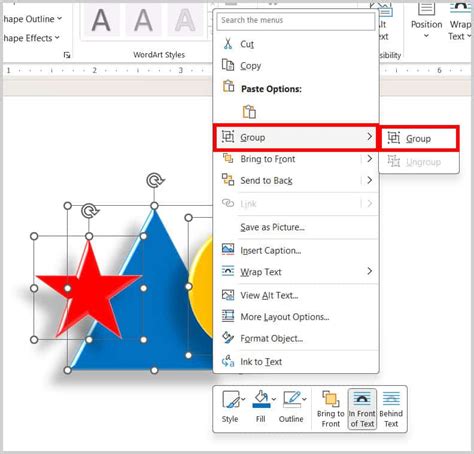Click the Outline pen icon in mini toolbar

pos(292,399)
